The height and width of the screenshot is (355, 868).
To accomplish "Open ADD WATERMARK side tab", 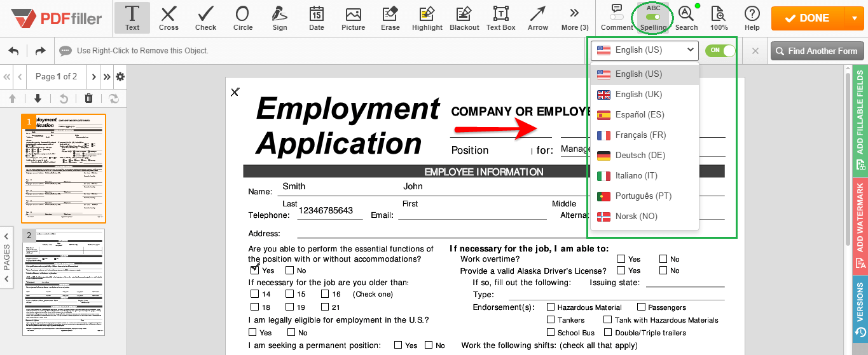I will point(860,225).
